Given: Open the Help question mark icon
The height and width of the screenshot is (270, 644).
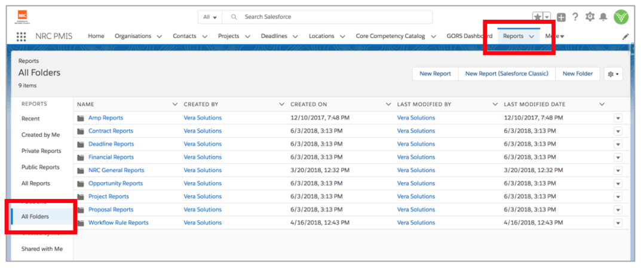Looking at the screenshot, I should 575,17.
